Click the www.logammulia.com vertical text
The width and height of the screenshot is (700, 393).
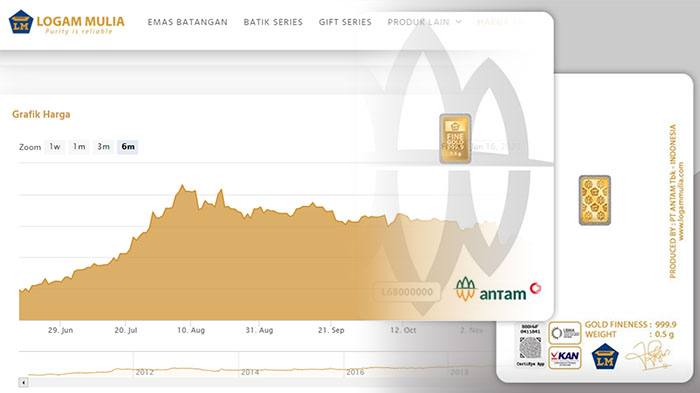tap(681, 201)
